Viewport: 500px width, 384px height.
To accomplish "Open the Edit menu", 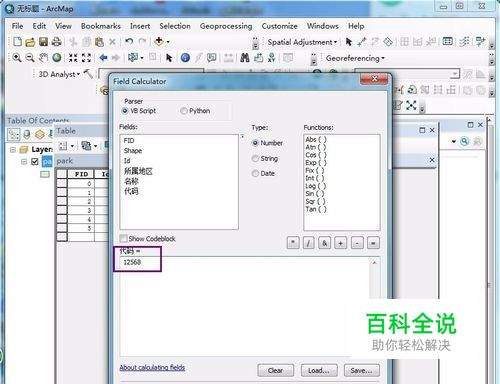I will tap(39, 26).
